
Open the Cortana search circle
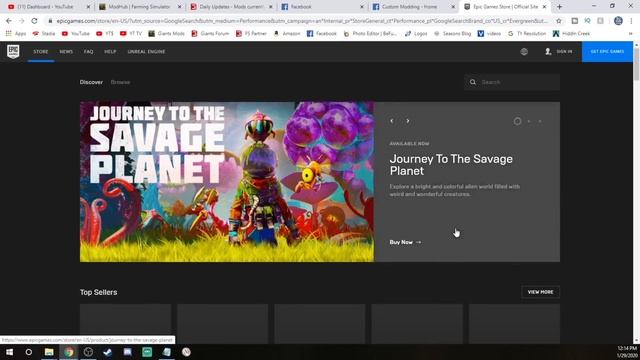[x=29, y=352]
